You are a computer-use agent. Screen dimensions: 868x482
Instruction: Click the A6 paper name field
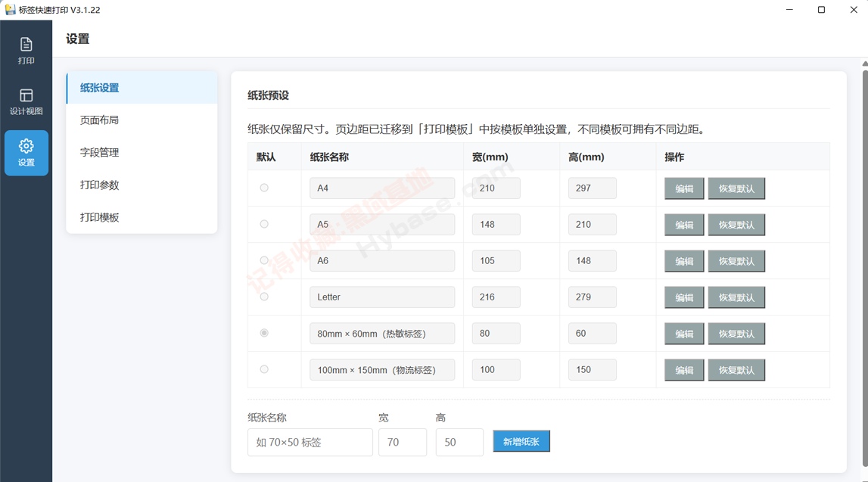tap(382, 260)
